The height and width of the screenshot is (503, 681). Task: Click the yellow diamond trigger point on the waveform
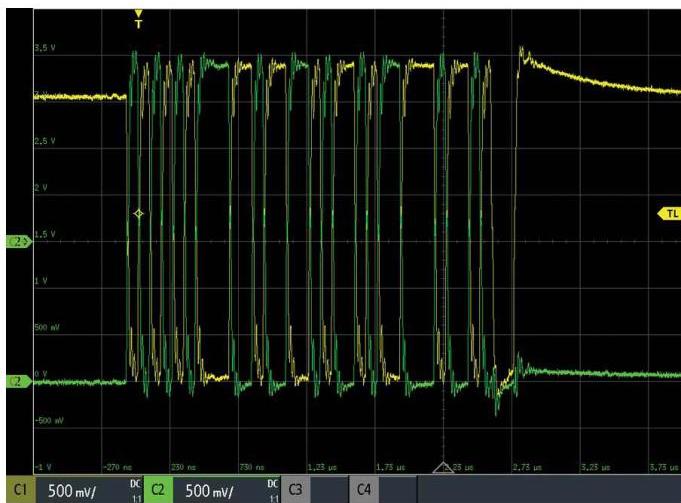pyautogui.click(x=138, y=214)
